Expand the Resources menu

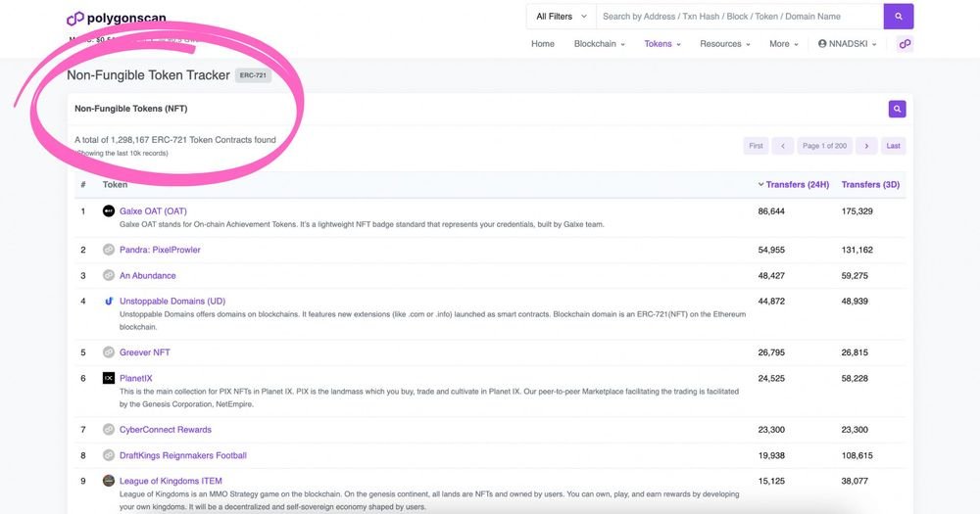click(724, 44)
